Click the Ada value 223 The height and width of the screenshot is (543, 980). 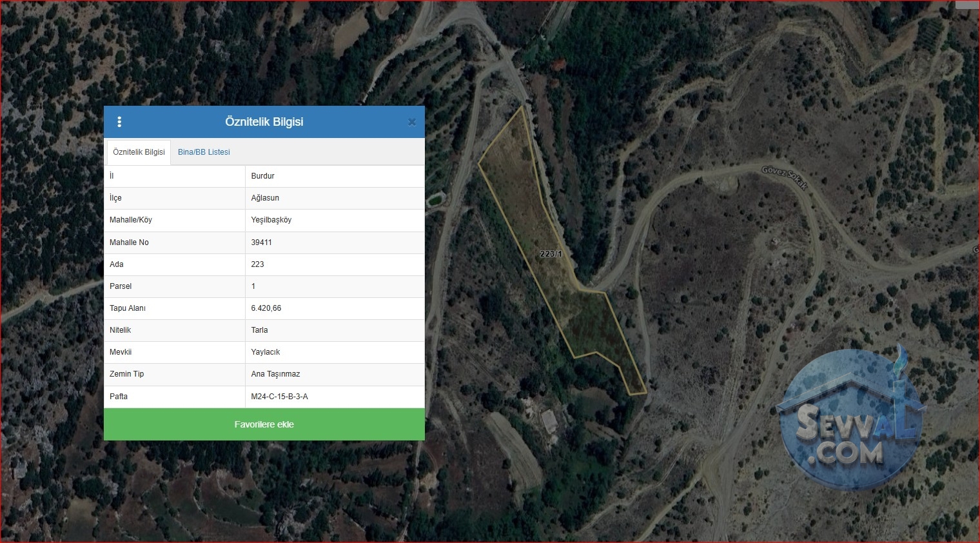click(x=257, y=264)
